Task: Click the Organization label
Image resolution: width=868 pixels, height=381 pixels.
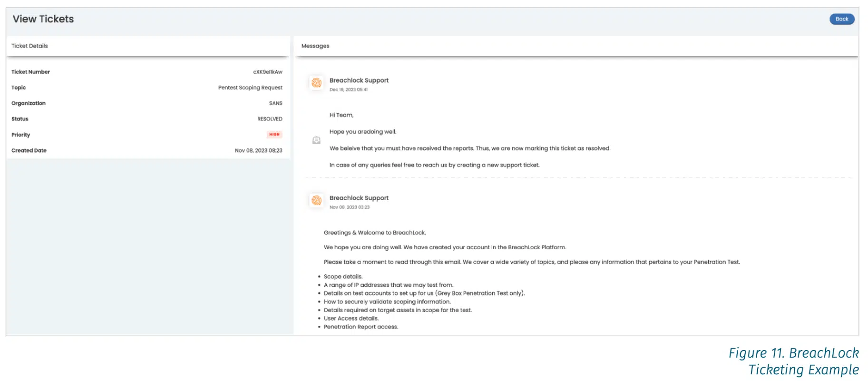Action: (29, 103)
